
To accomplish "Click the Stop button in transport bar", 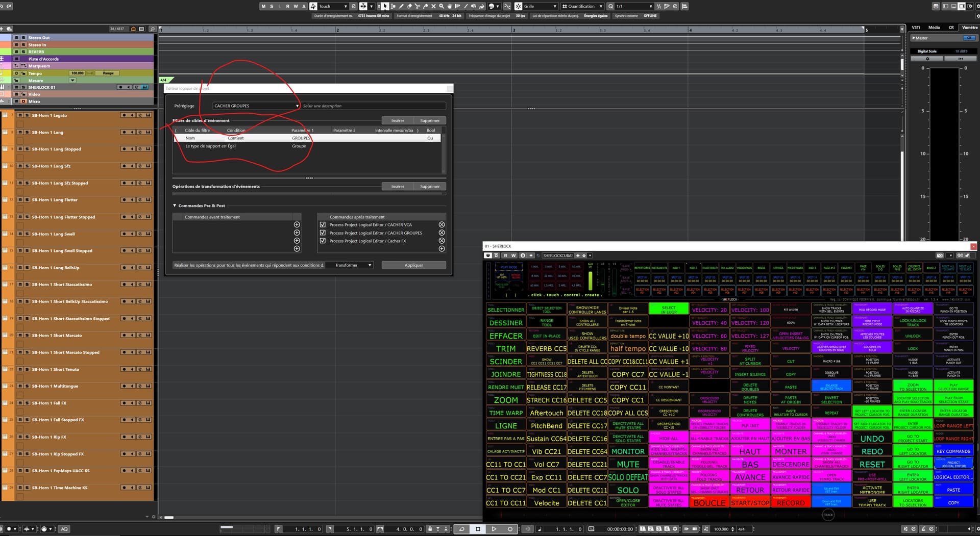I will [x=478, y=529].
